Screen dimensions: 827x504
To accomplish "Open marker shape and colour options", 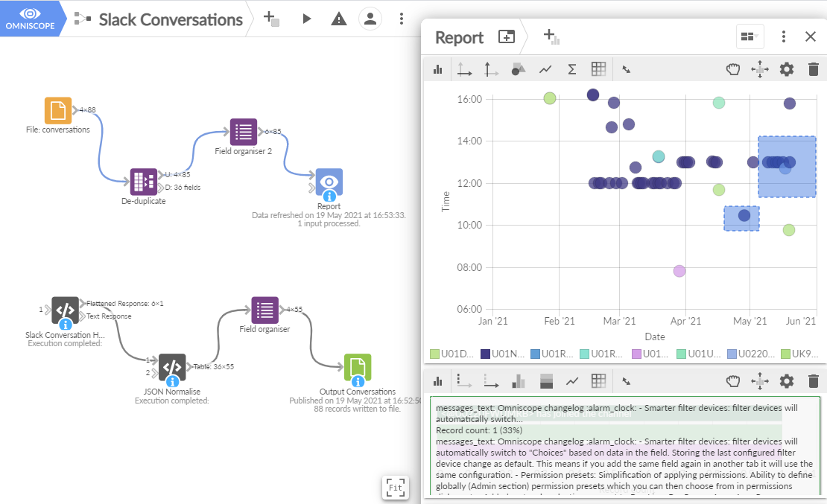I will (519, 69).
